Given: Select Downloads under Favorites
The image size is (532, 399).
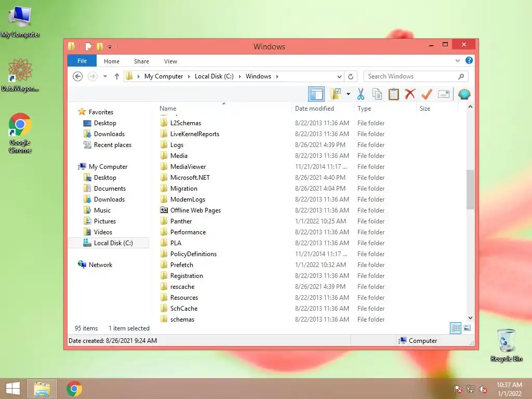Looking at the screenshot, I should pyautogui.click(x=109, y=134).
